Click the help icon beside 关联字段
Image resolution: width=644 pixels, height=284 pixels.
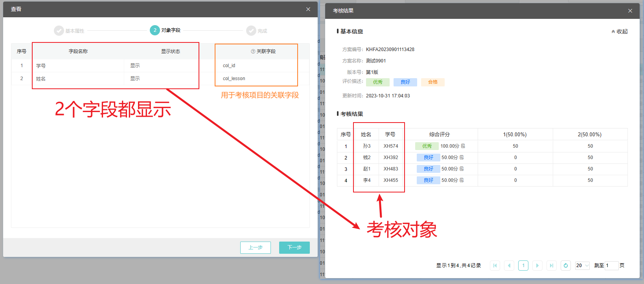253,51
